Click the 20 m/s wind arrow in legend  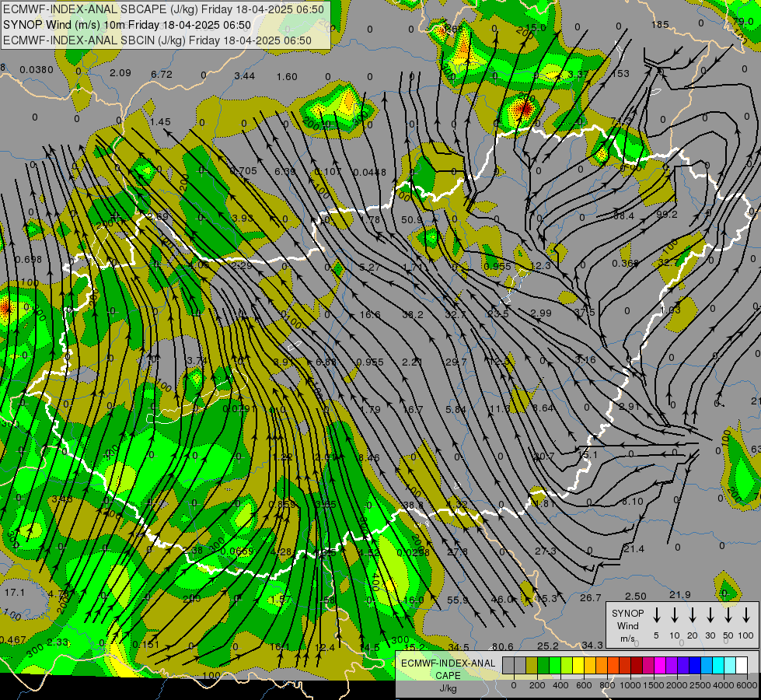(x=693, y=615)
